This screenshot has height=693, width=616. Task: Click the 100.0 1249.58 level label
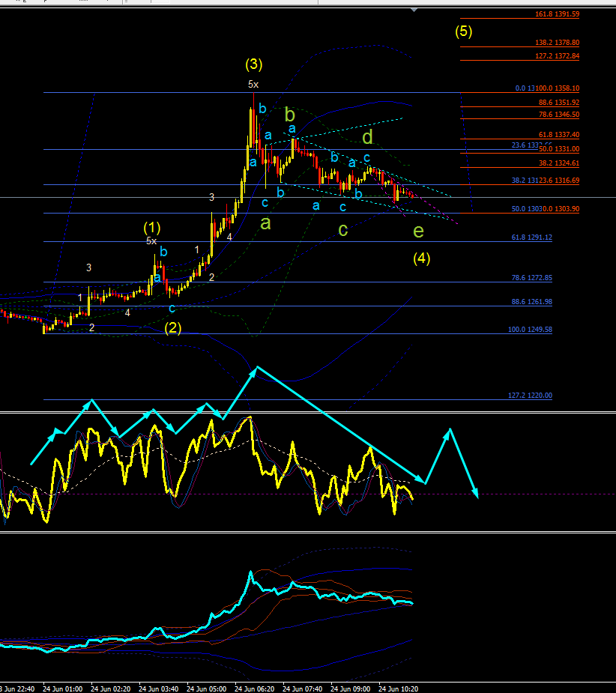[530, 330]
